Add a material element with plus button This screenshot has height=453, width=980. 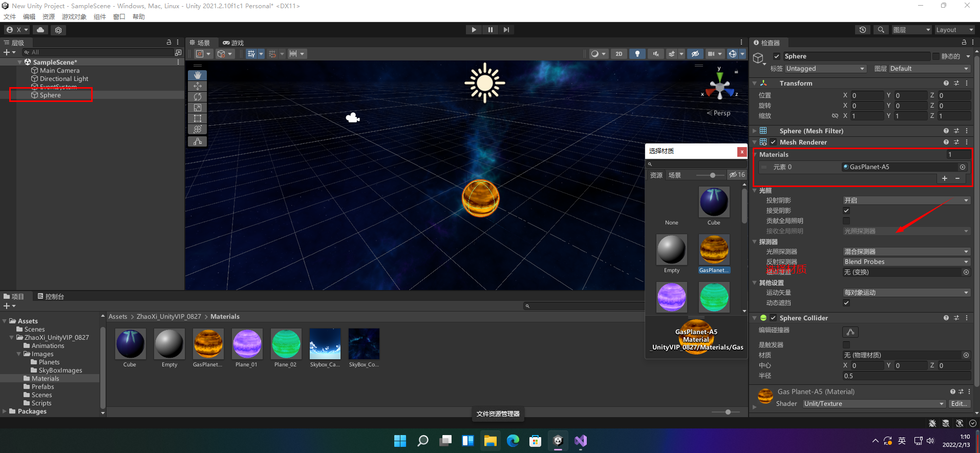(x=945, y=178)
